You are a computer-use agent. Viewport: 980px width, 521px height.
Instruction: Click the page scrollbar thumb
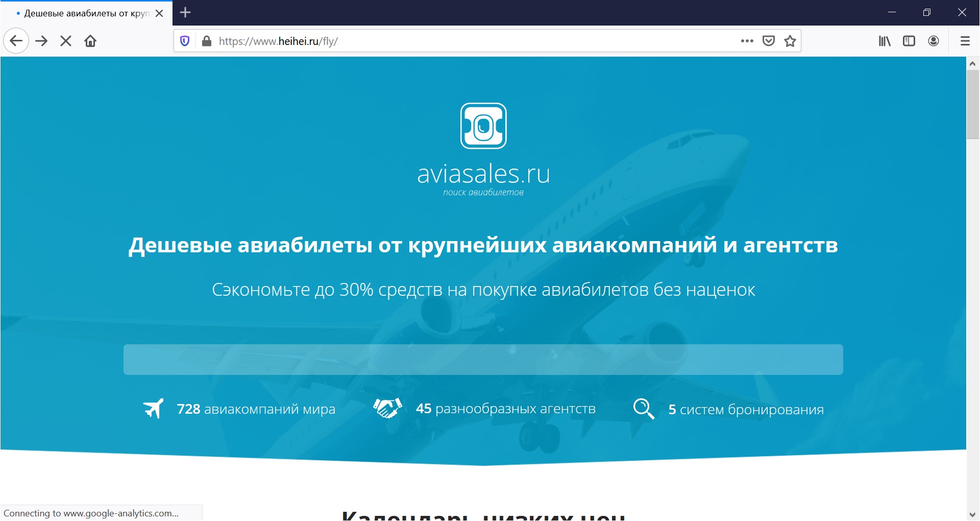coord(972,105)
